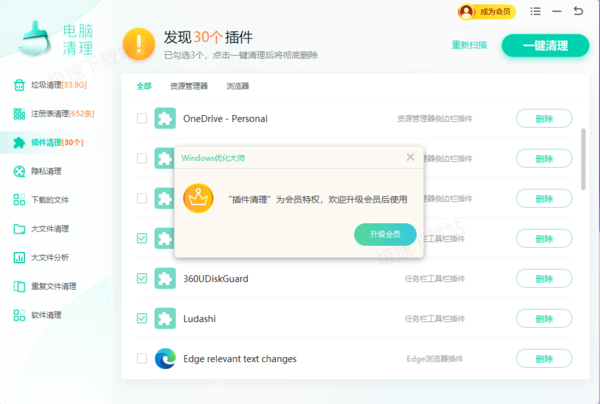Open 大文件分析 in sidebar

click(50, 257)
